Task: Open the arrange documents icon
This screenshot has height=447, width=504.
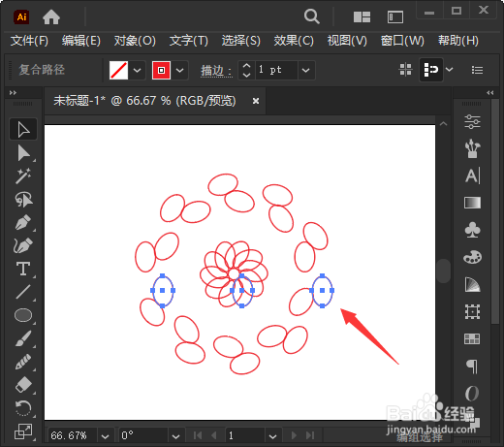Action: pyautogui.click(x=362, y=16)
